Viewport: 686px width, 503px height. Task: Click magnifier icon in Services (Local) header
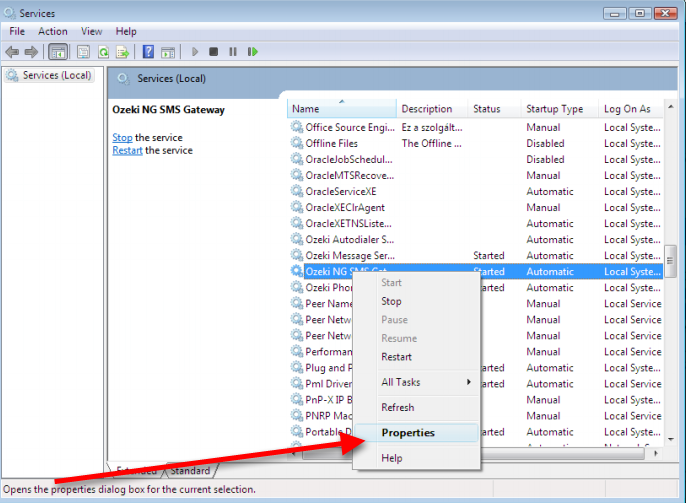123,79
